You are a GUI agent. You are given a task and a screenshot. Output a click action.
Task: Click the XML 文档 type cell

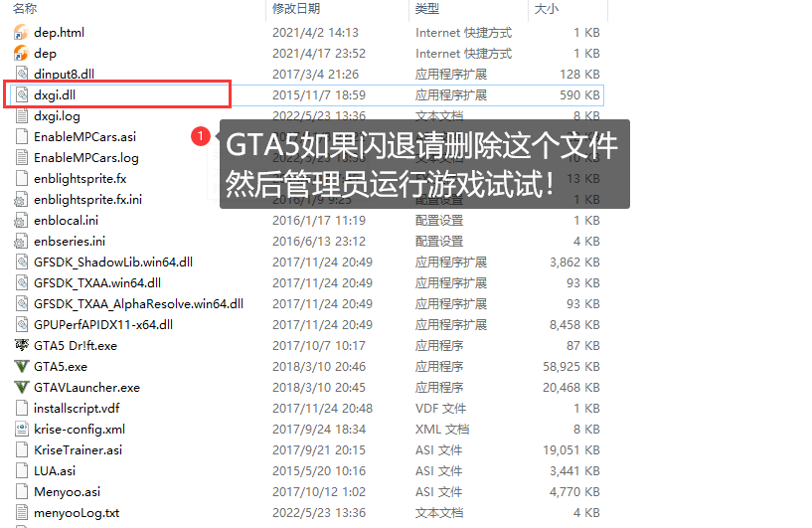(442, 430)
